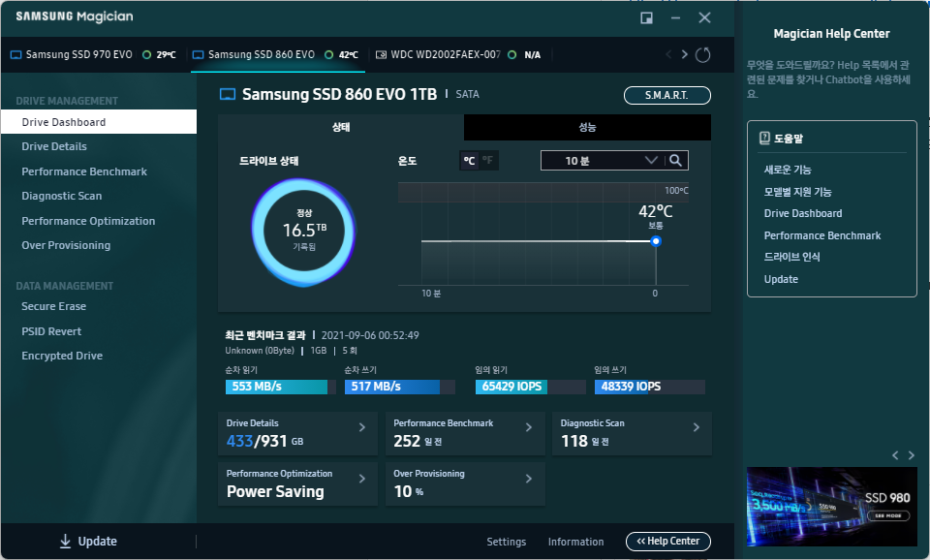Click the mini-mode window icon in title bar
This screenshot has height=560, width=930.
point(646,17)
